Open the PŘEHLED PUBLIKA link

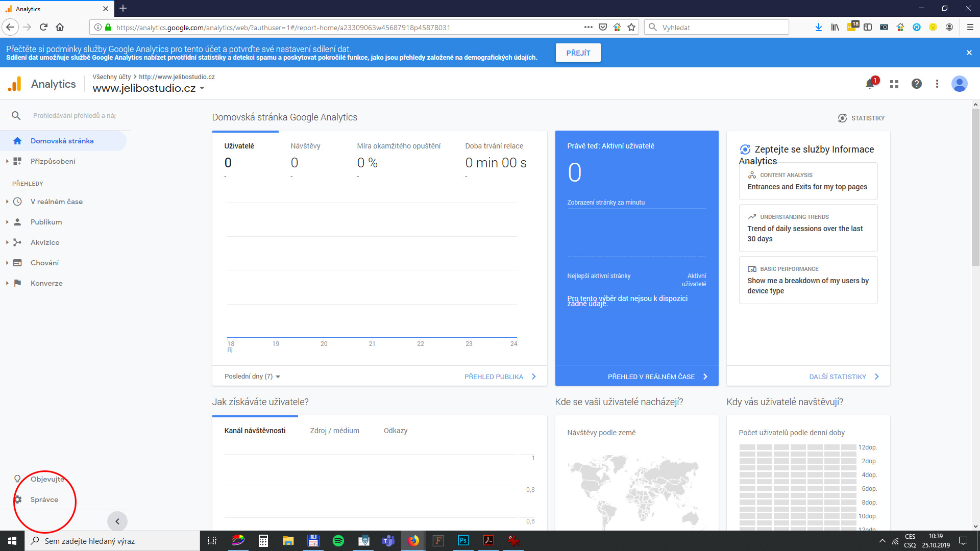500,377
